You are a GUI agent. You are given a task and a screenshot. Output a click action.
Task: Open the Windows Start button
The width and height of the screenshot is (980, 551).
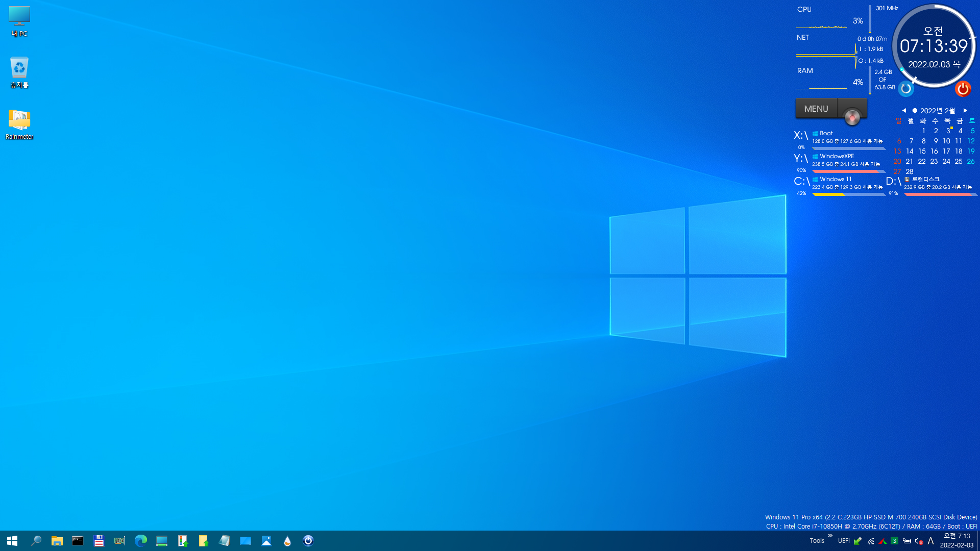click(x=12, y=541)
